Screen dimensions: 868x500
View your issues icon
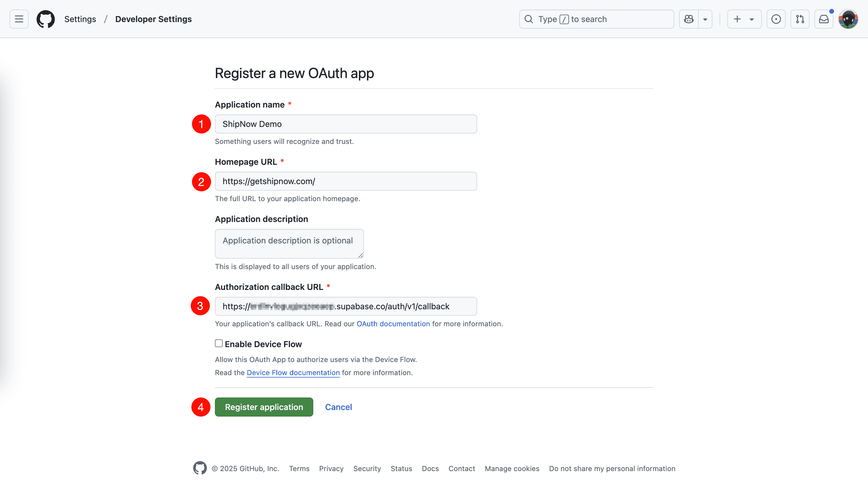click(776, 19)
